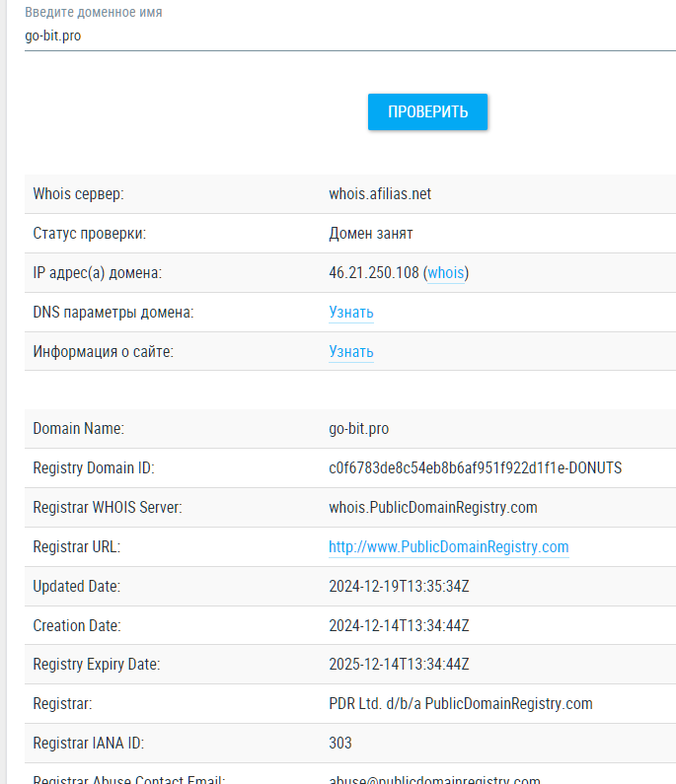This screenshot has height=784, width=676.
Task: Select the Registry Domain ID value ending in DONUTS
Action: (476, 468)
